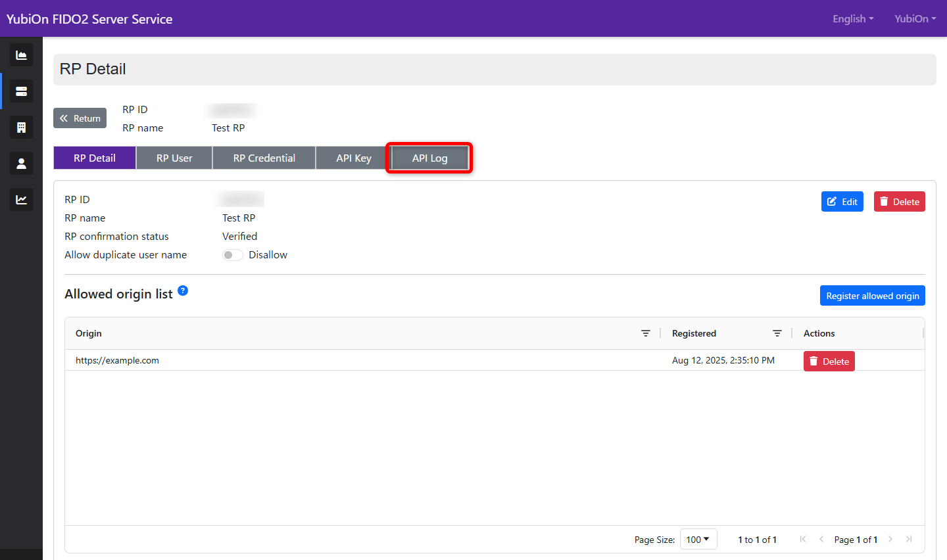The width and height of the screenshot is (947, 560).
Task: Open the dashboard chart icon in sidebar
Action: (21, 55)
